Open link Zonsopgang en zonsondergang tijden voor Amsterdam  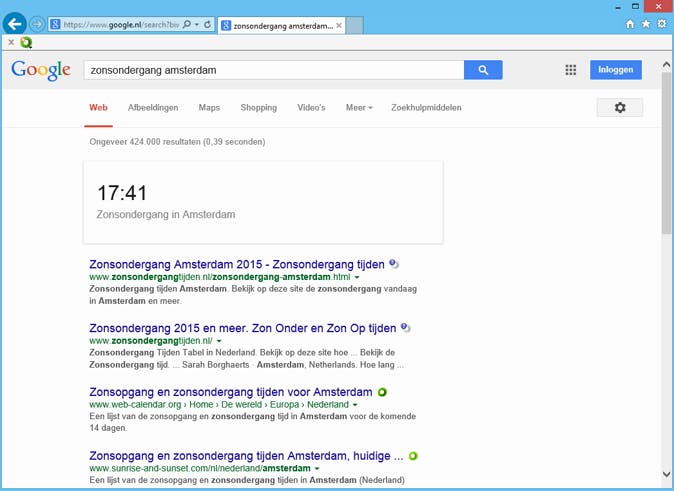coord(231,392)
